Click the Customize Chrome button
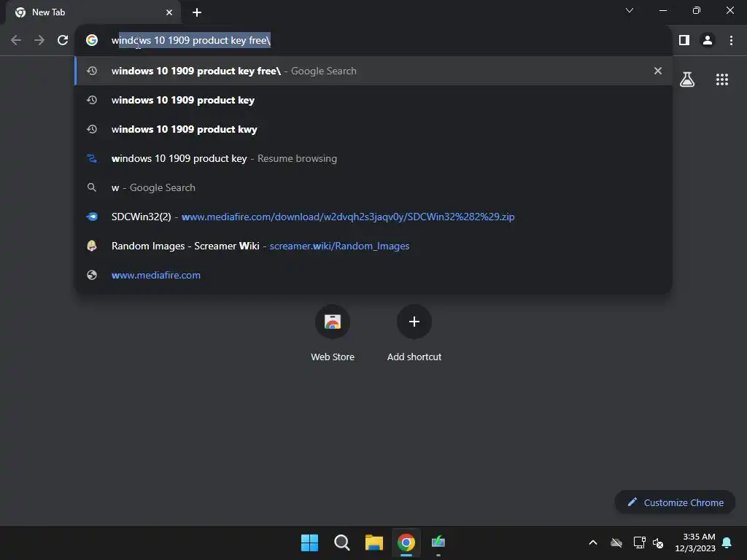Screen dimensions: 747x560 [675, 502]
